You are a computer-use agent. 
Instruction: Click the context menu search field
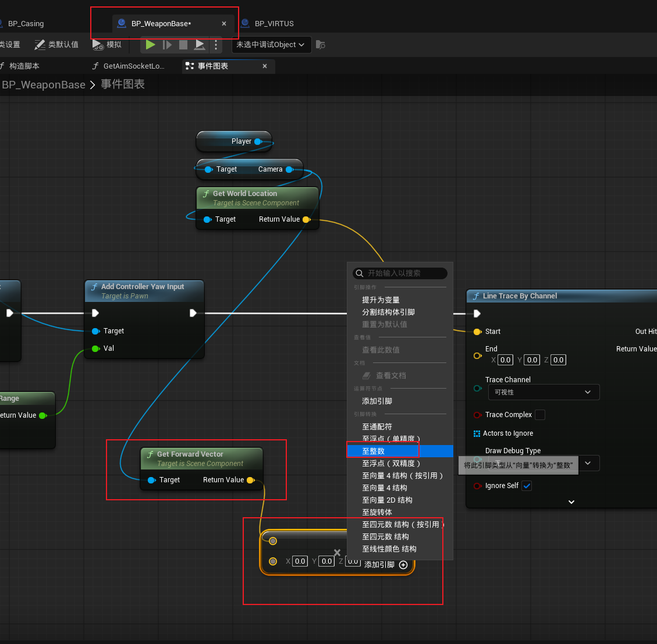pyautogui.click(x=400, y=273)
